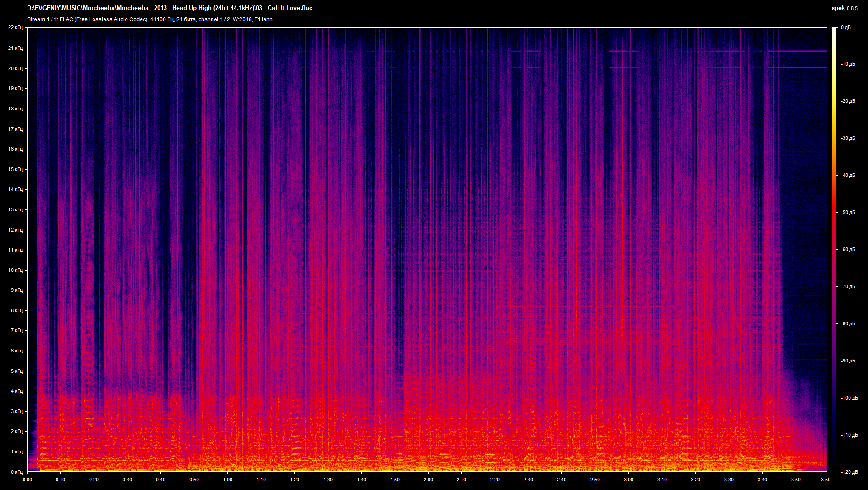The image size is (868, 490).
Task: Click the '2:40' time axis label
Action: tap(562, 480)
